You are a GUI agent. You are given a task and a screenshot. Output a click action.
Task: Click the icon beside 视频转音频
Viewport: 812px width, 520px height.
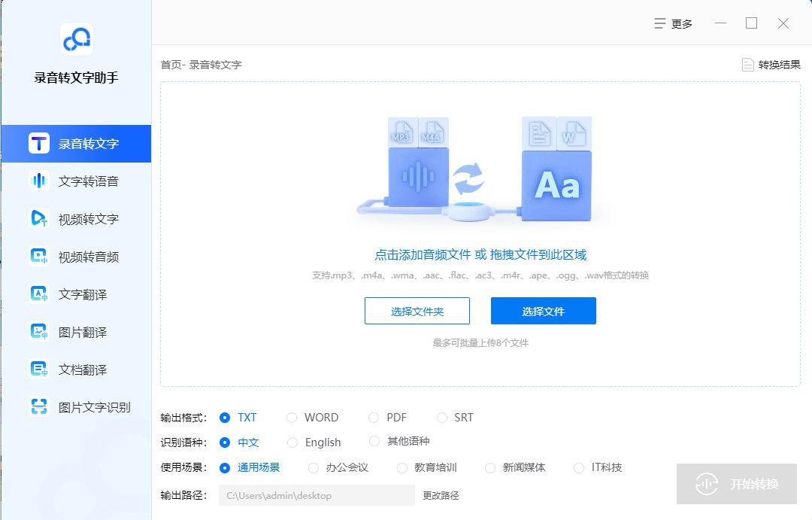tap(39, 256)
